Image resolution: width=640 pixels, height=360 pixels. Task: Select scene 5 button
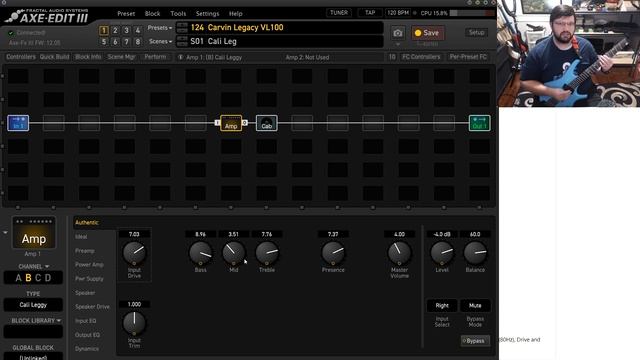pos(104,42)
